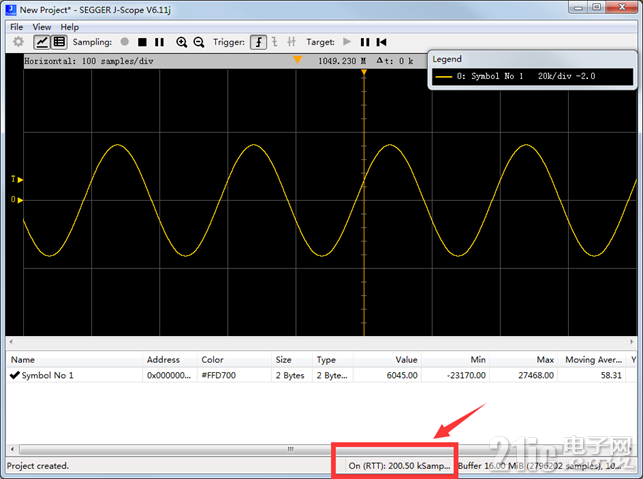Select the 0x000000 address cell
643x479 pixels.
[170, 375]
